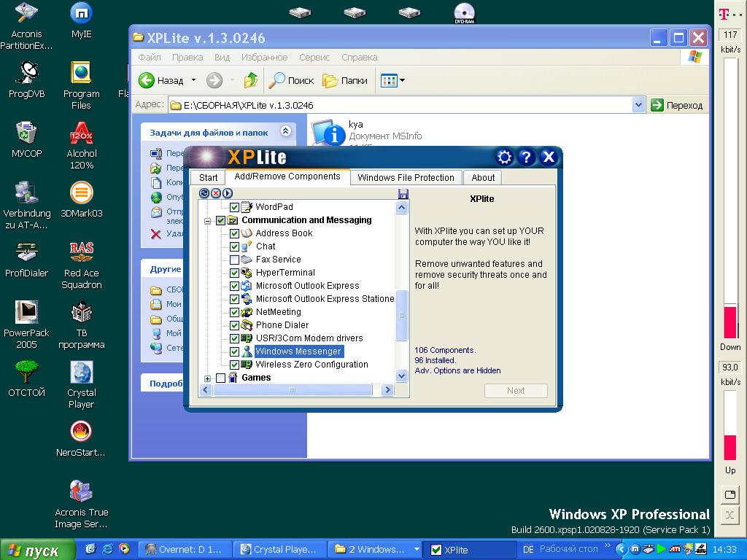The height and width of the screenshot is (560, 747).
Task: Select the Windows Messenger tree row
Action: tap(298, 351)
